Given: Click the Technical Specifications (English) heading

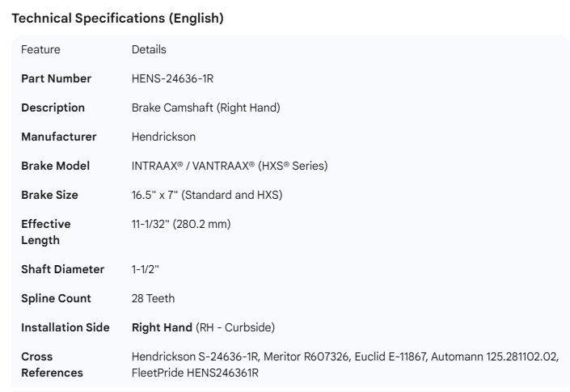Looking at the screenshot, I should coord(117,18).
